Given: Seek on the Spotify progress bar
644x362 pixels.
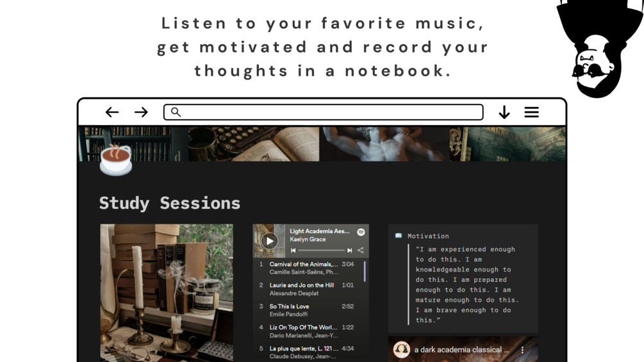Looking at the screenshot, I should [321, 251].
